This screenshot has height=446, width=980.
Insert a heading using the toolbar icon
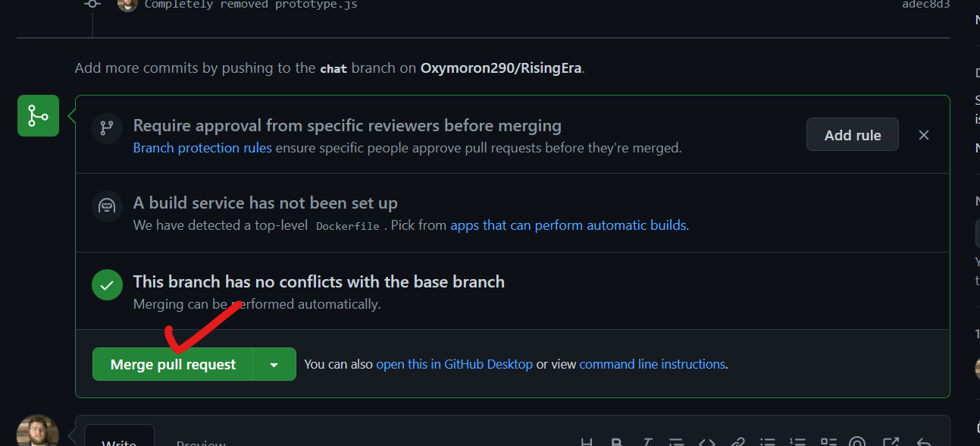click(x=587, y=442)
